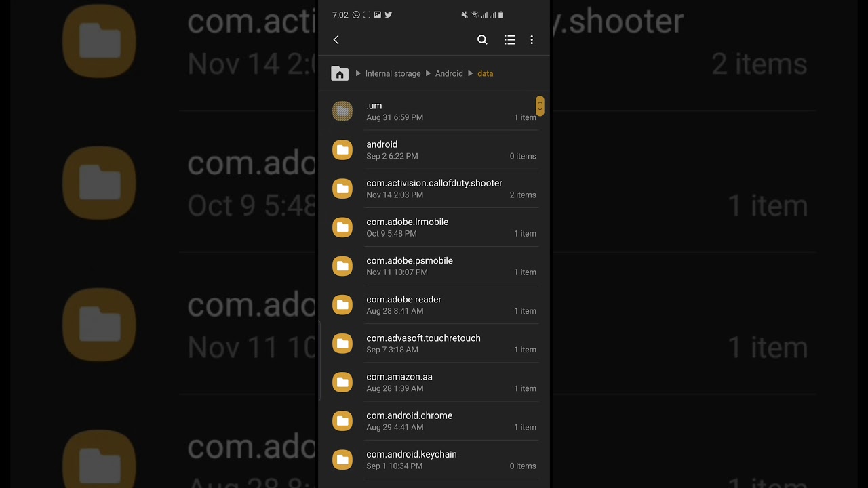Navigate to Android breadcrumb
The width and height of the screenshot is (868, 488).
point(449,73)
